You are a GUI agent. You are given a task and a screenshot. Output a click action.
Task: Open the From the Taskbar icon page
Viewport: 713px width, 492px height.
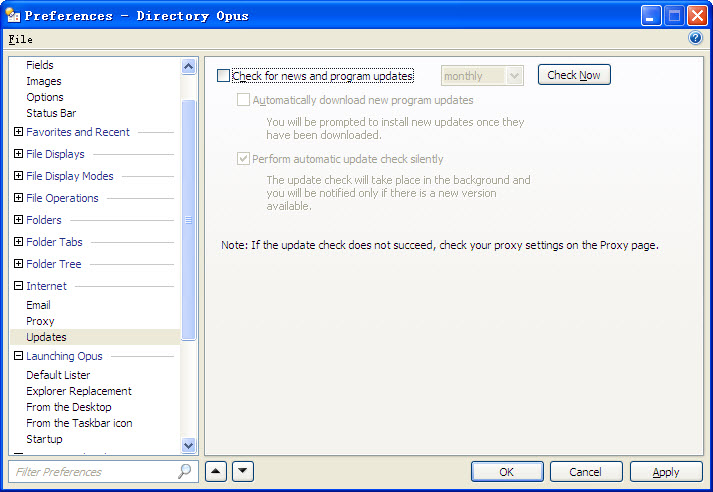[79, 422]
